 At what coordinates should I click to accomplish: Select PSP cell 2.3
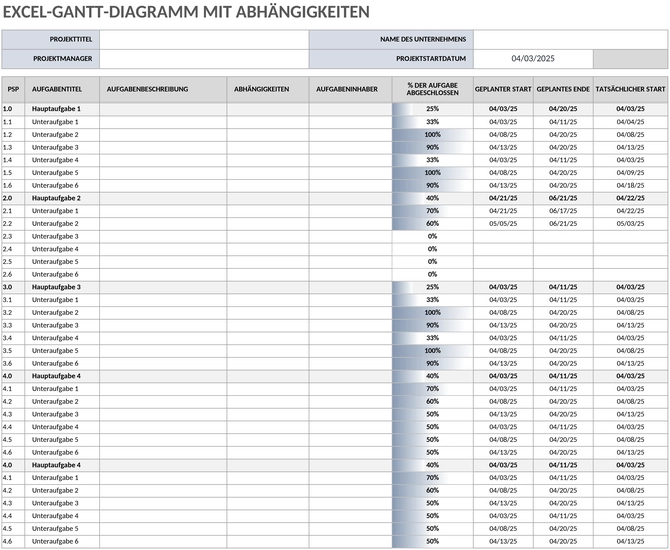pos(13,236)
